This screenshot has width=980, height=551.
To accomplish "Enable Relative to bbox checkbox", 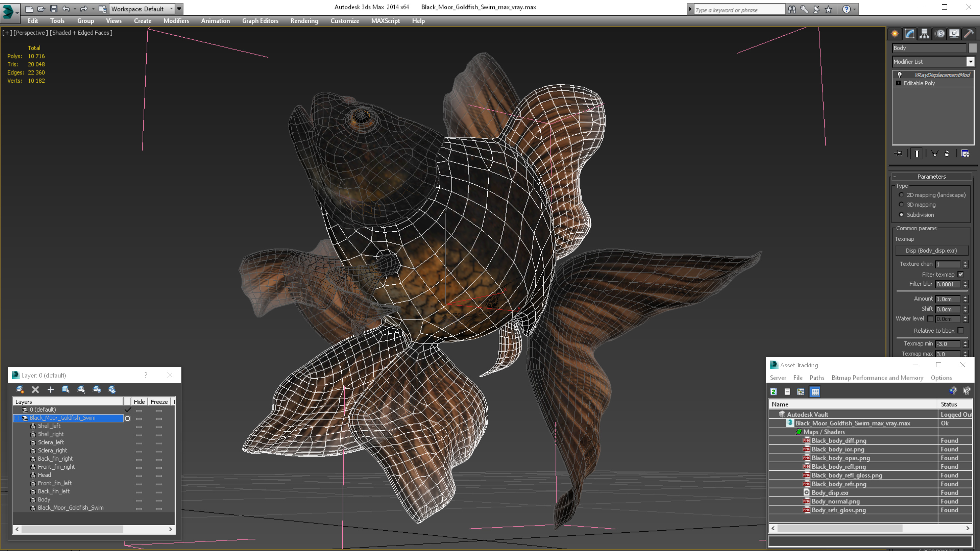I will tap(961, 331).
